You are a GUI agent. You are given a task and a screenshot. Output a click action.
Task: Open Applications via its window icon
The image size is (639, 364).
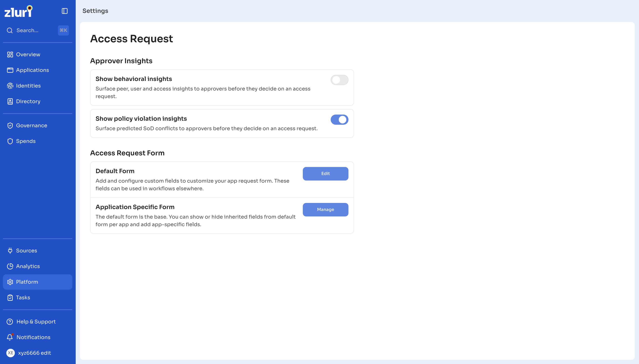10,70
